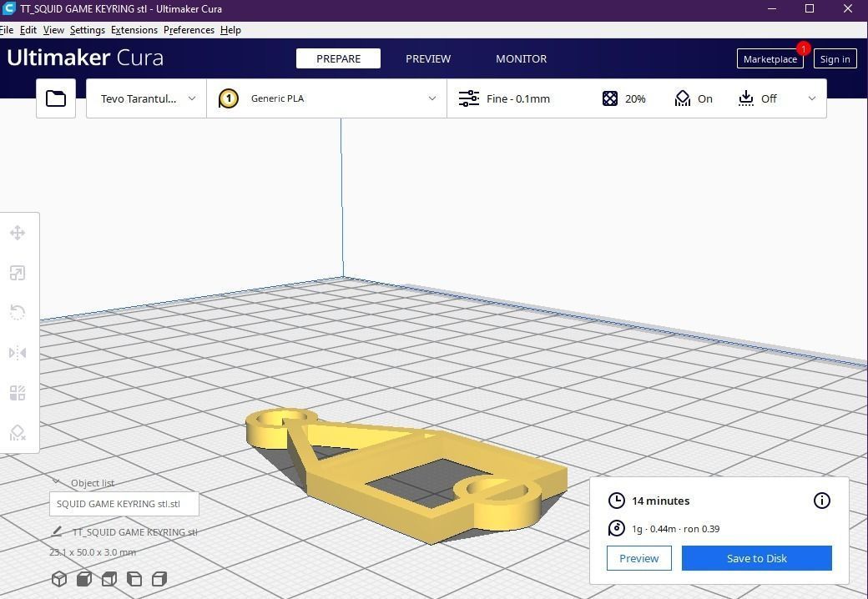Open the Settings menu

[88, 30]
